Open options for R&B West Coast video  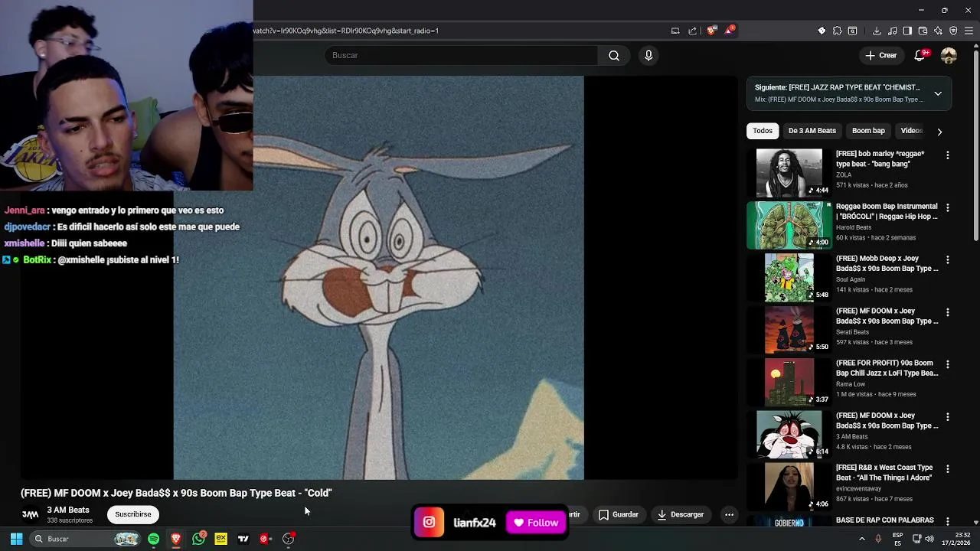[x=947, y=469]
